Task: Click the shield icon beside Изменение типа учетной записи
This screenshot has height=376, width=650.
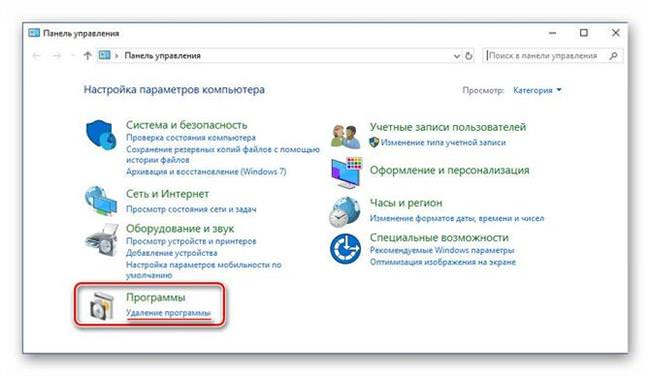Action: [374, 142]
